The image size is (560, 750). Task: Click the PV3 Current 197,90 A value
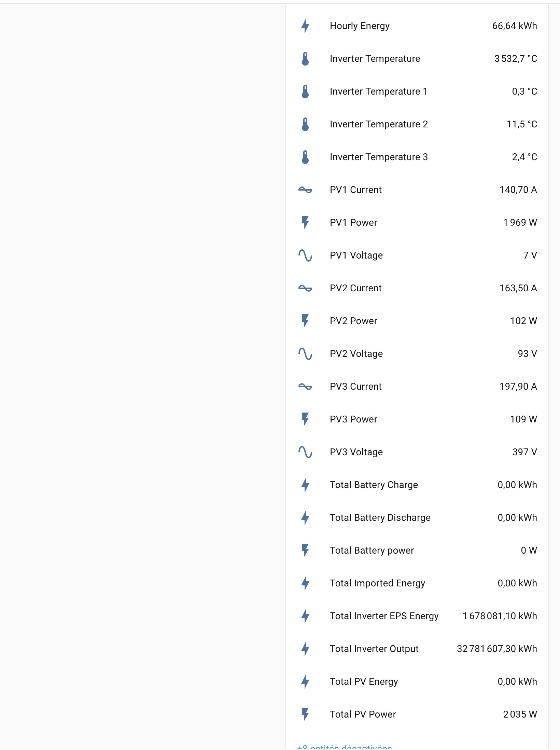(518, 387)
